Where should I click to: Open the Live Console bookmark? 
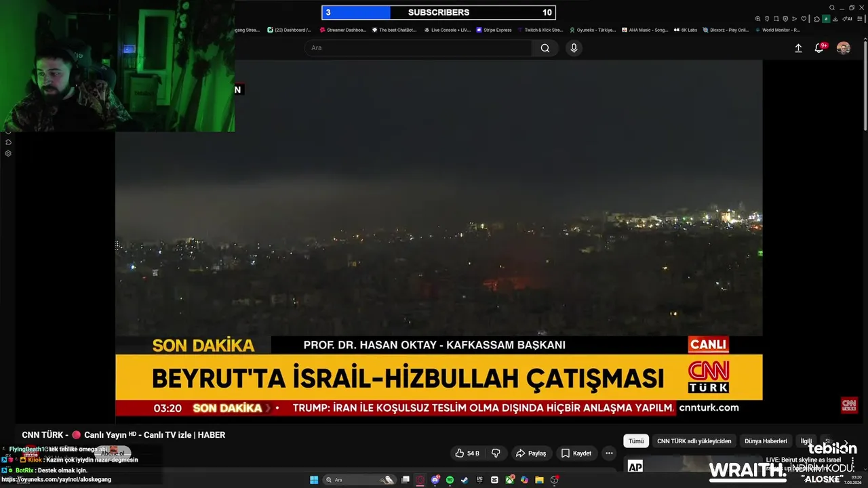tap(447, 30)
